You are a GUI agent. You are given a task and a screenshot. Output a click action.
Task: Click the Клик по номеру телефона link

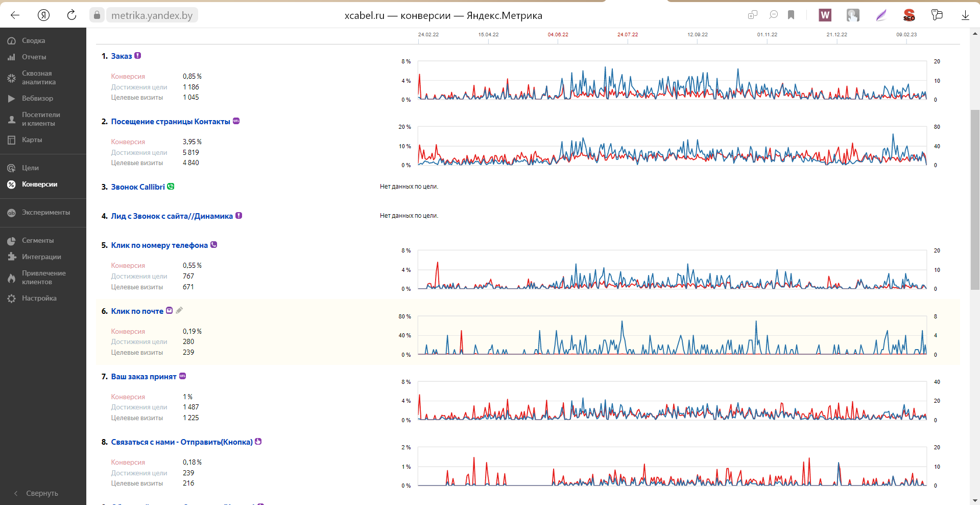click(159, 245)
